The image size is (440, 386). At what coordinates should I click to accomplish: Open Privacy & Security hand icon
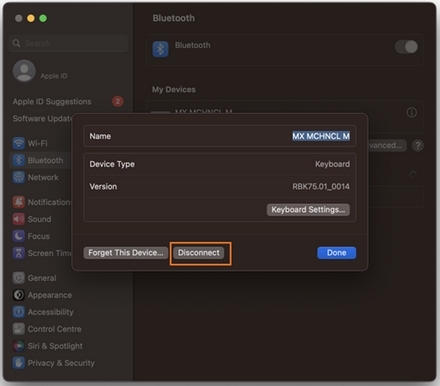[x=19, y=363]
